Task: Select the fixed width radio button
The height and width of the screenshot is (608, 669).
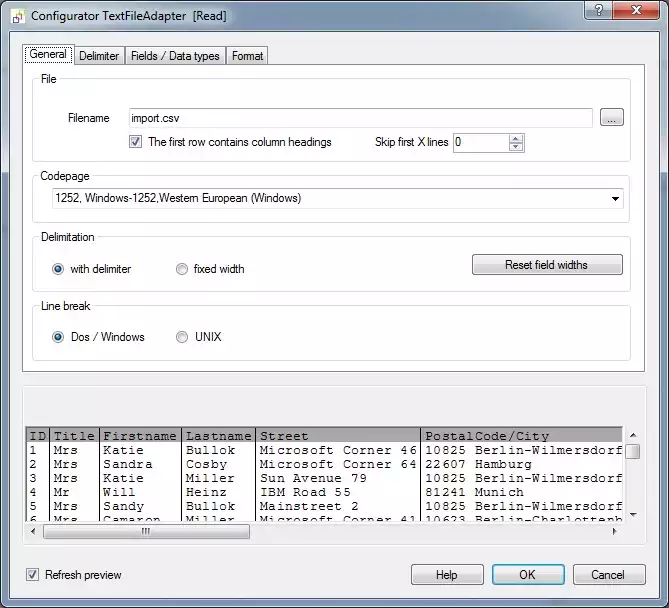Action: tap(182, 269)
